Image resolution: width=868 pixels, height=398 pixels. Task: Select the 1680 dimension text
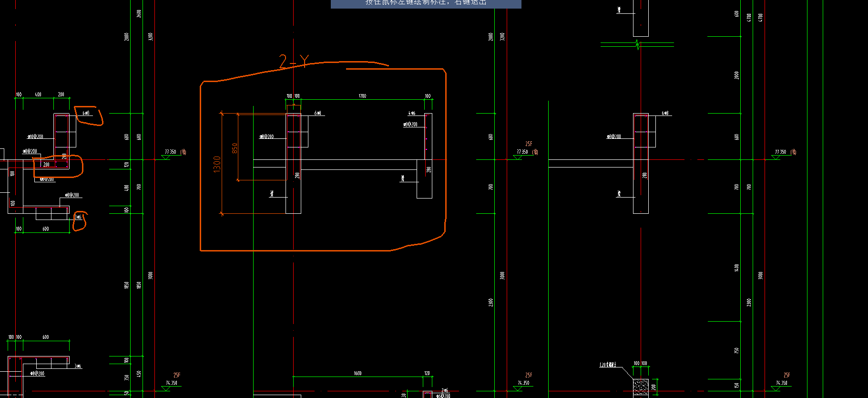[357, 373]
